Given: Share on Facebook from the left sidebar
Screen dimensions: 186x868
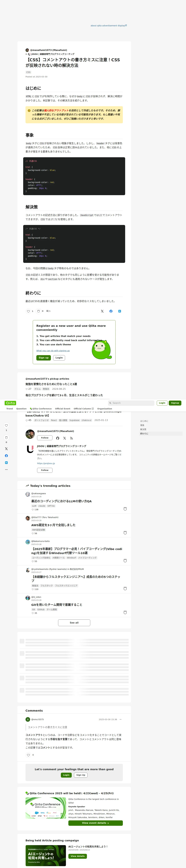Looking at the screenshot, I should (x=6, y=456).
